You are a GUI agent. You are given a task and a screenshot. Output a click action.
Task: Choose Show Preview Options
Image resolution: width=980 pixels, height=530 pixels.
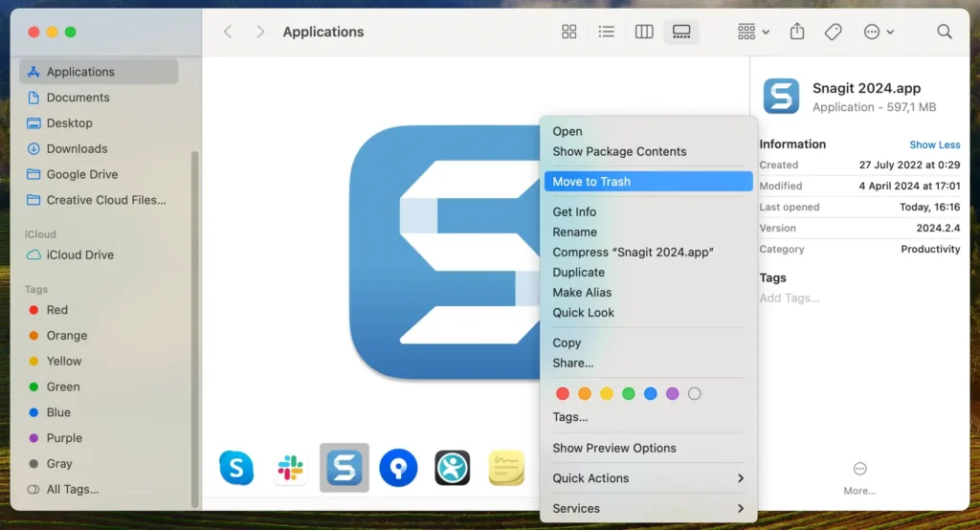coord(648,448)
